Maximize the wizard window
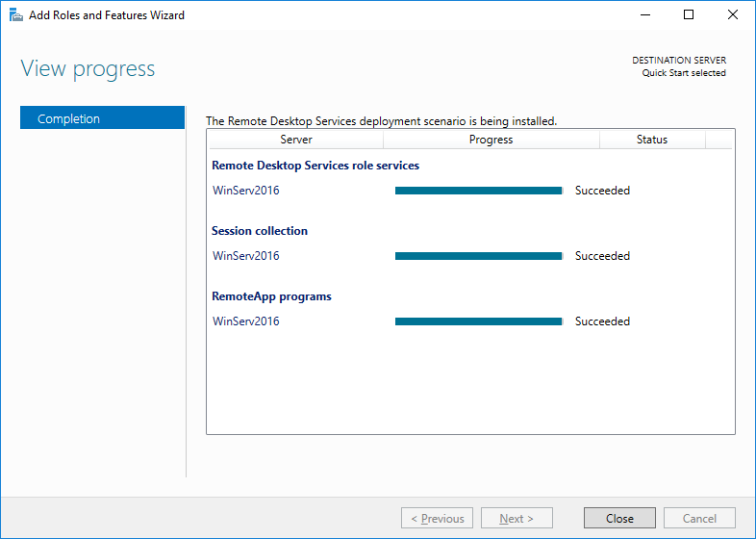 coord(689,15)
